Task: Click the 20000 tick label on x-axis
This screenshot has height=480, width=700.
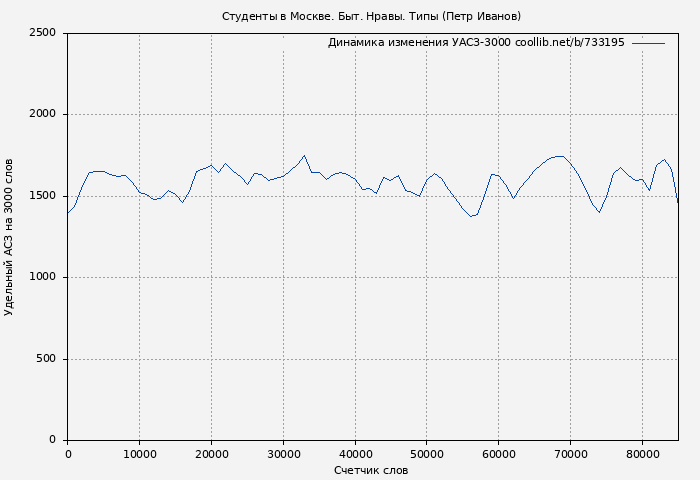Action: 211,455
